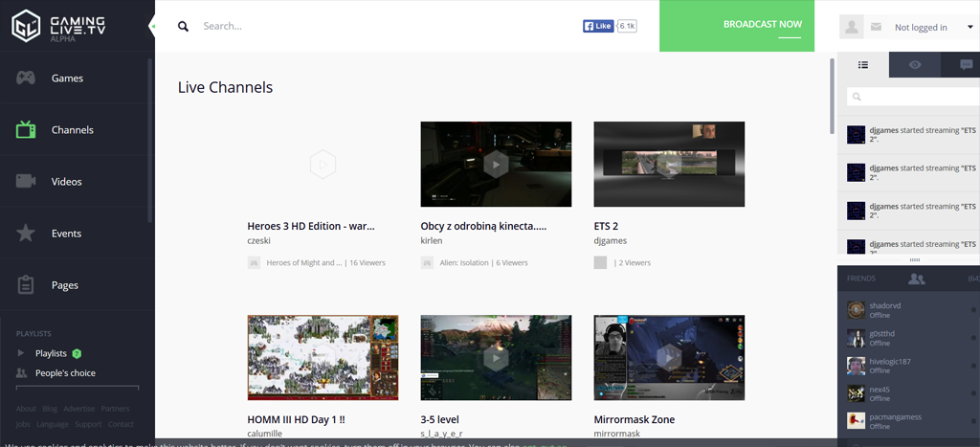This screenshot has height=447, width=980.
Task: Open the Blog footer link
Action: tap(50, 409)
